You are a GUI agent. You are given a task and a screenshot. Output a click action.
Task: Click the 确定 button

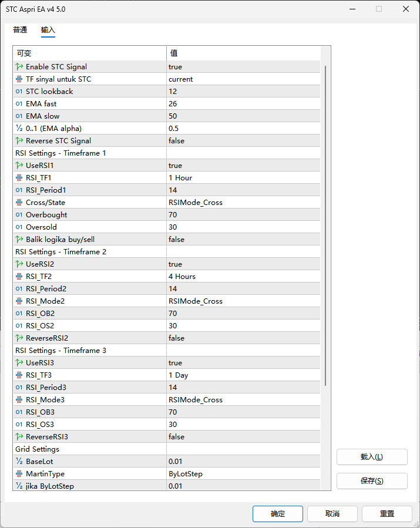coord(277,514)
